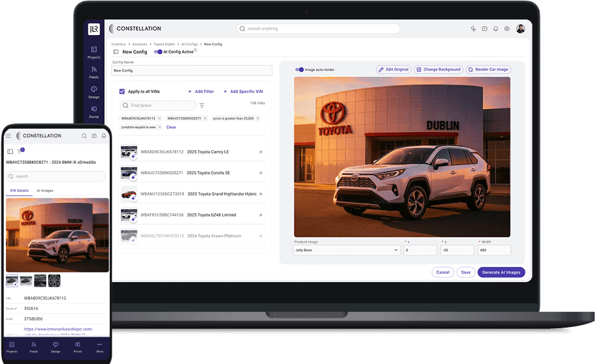Click the Edit Original button
Image resolution: width=595 pixels, height=364 pixels.
pyautogui.click(x=393, y=70)
